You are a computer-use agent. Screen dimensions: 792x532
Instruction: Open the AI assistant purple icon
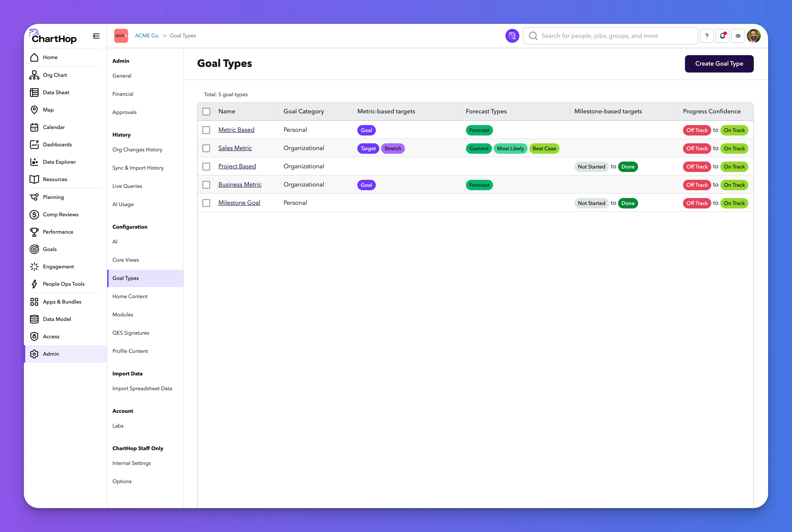512,36
